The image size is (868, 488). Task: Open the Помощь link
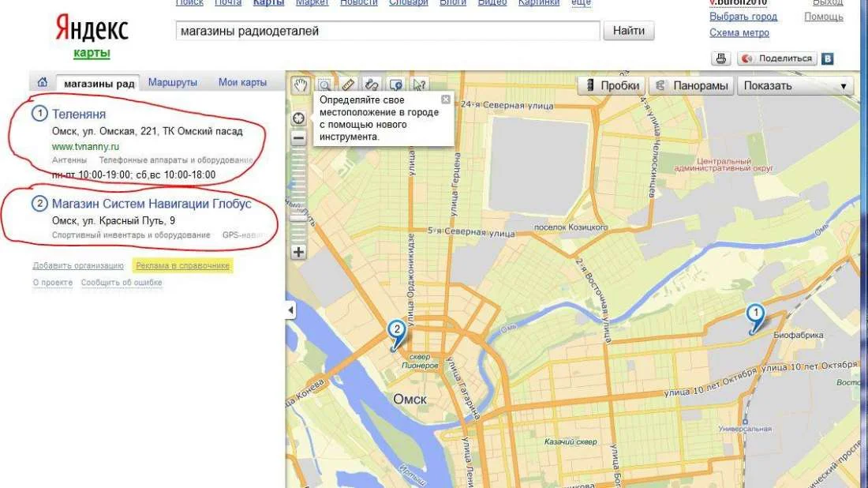pyautogui.click(x=823, y=17)
